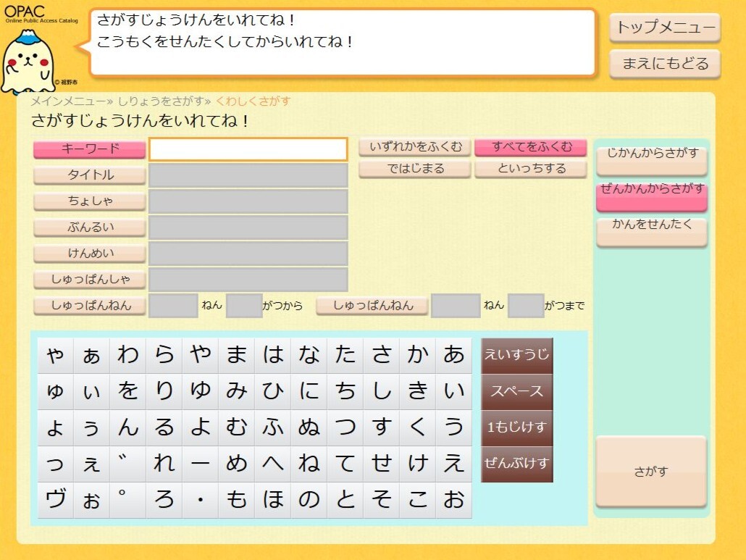Tap the す key on the keyboard

tap(382, 428)
